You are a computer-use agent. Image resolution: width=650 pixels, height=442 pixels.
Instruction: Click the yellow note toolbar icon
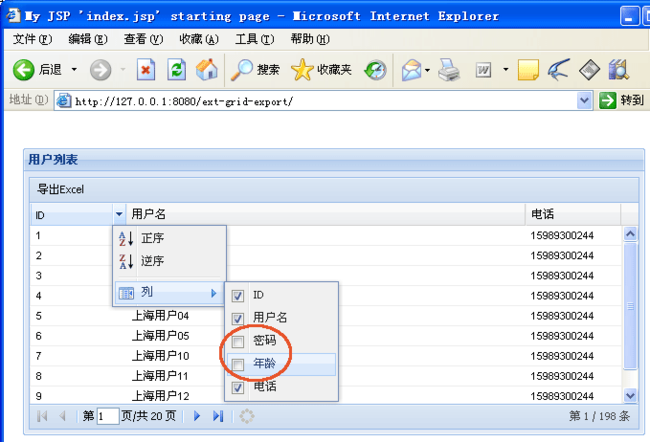pyautogui.click(x=528, y=70)
